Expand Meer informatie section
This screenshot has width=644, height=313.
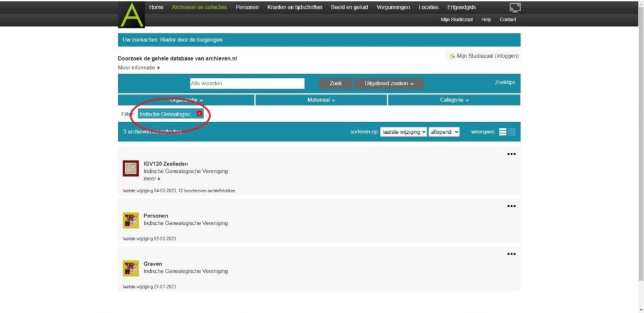click(139, 68)
